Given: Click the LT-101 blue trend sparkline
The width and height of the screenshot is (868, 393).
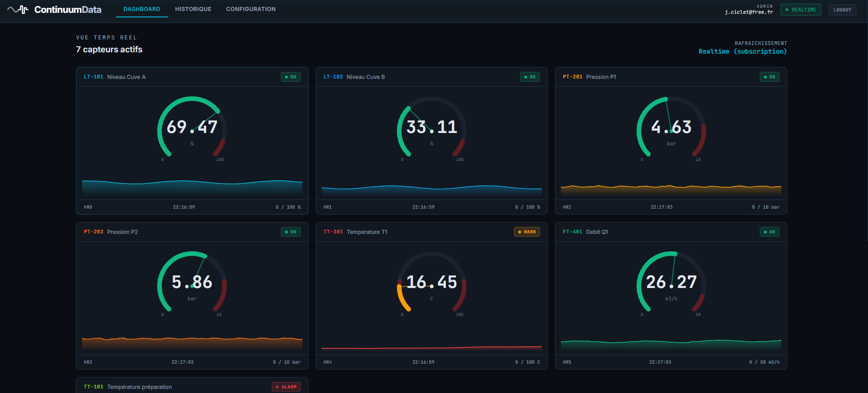Looking at the screenshot, I should tap(192, 188).
